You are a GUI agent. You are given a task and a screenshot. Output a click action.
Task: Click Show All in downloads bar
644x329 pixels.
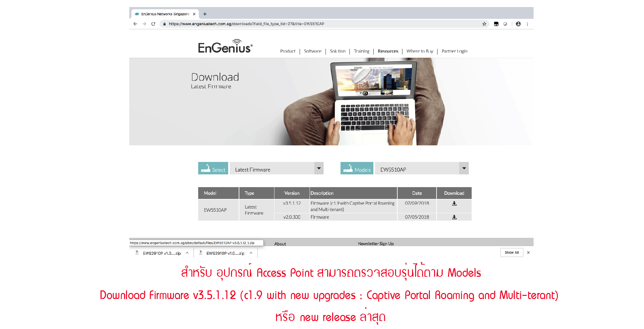pyautogui.click(x=512, y=252)
